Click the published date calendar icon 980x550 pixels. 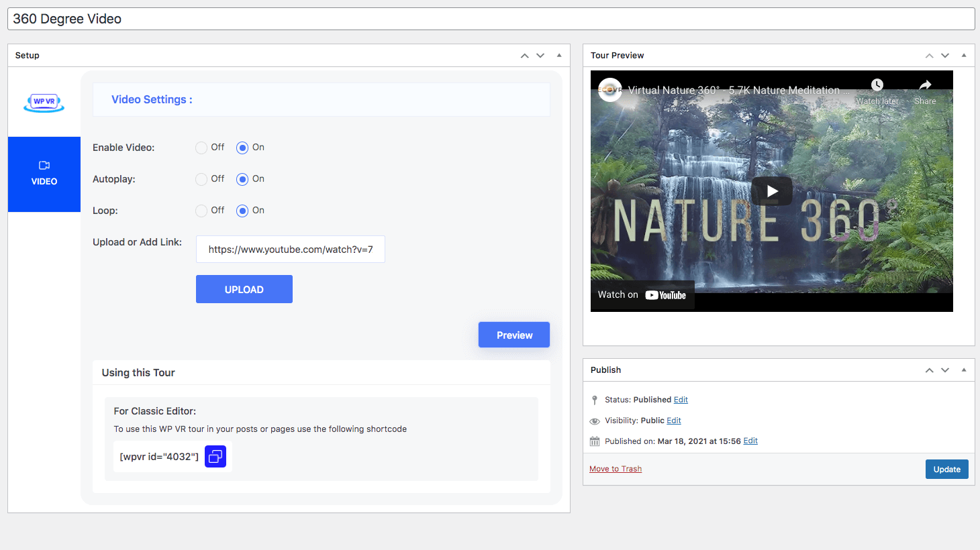(595, 441)
